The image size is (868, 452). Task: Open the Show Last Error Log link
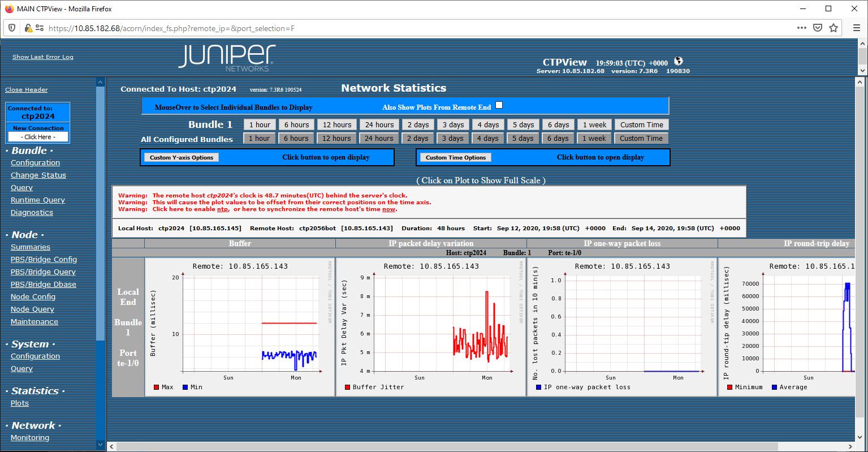pos(43,57)
